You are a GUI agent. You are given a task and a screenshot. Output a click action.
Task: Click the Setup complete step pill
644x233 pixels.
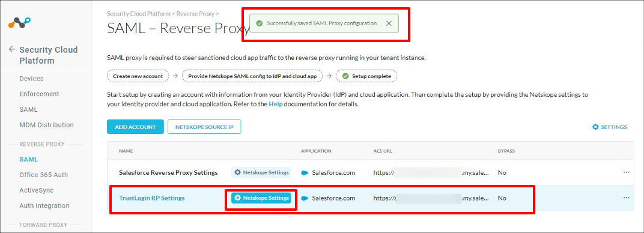tap(366, 76)
